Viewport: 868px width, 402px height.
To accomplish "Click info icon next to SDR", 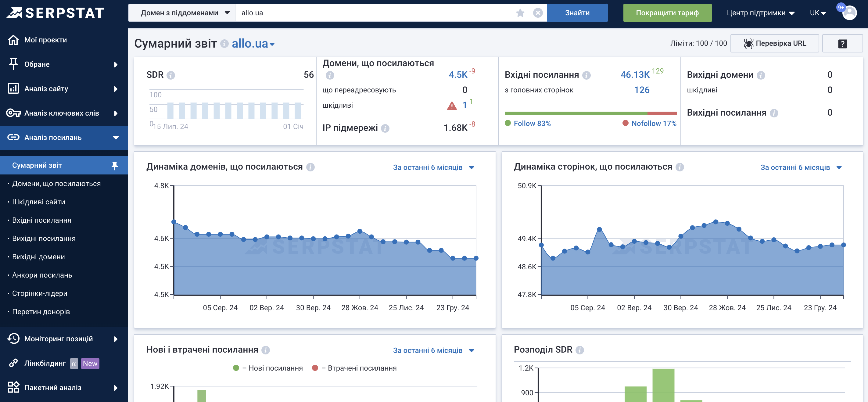I will tap(171, 75).
